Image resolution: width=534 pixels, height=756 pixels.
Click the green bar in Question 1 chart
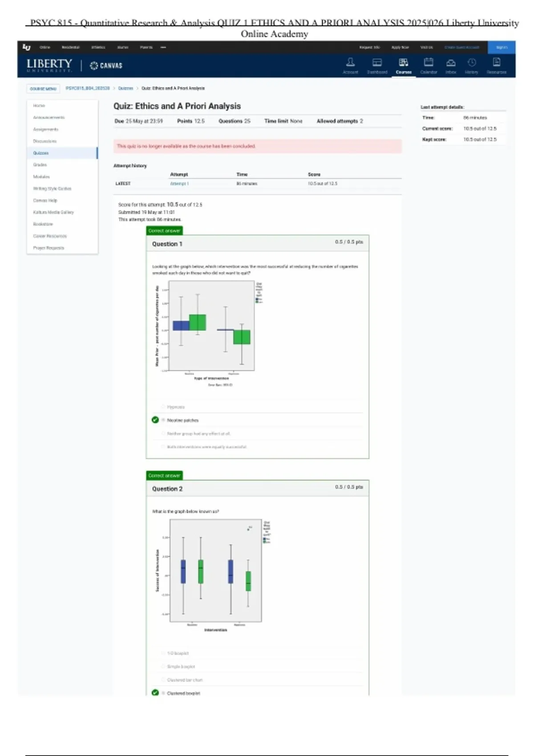(x=198, y=322)
